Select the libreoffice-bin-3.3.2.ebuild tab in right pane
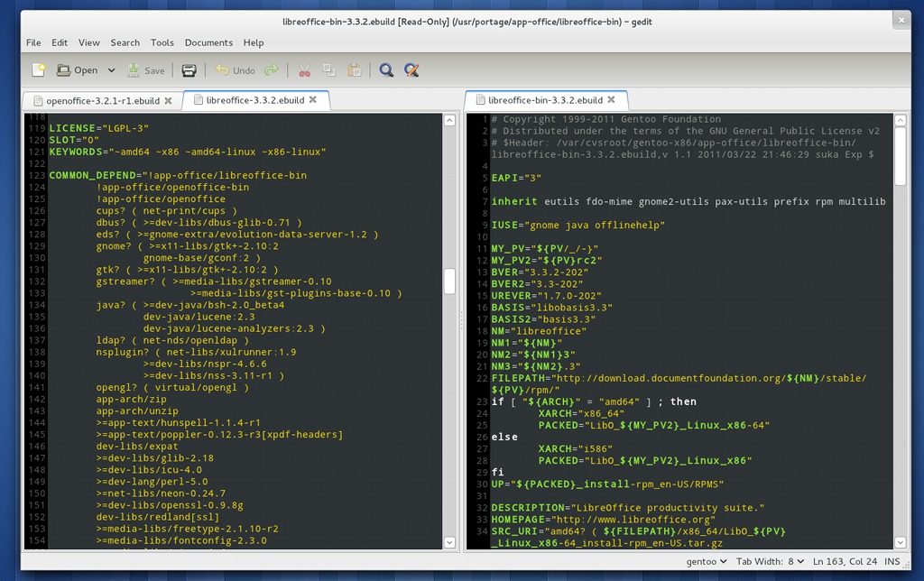 (x=545, y=100)
